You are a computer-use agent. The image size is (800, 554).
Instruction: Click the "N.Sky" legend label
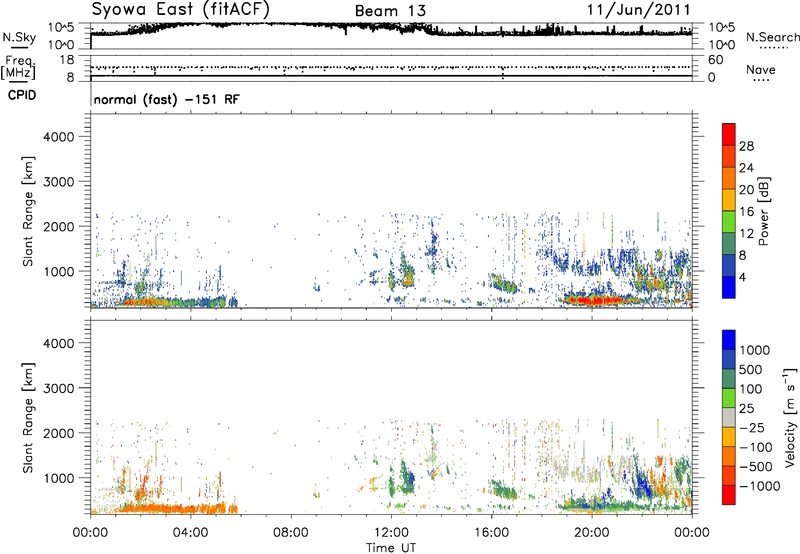click(x=19, y=37)
